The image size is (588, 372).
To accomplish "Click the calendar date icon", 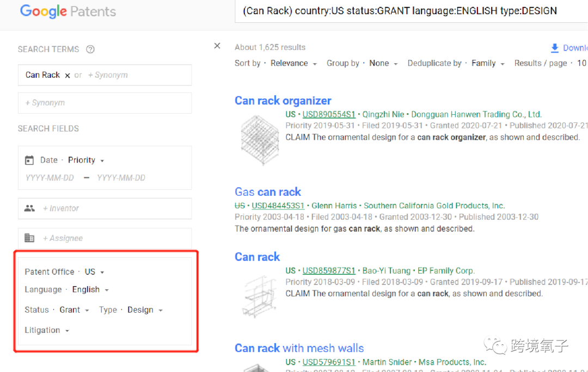I will tap(29, 160).
